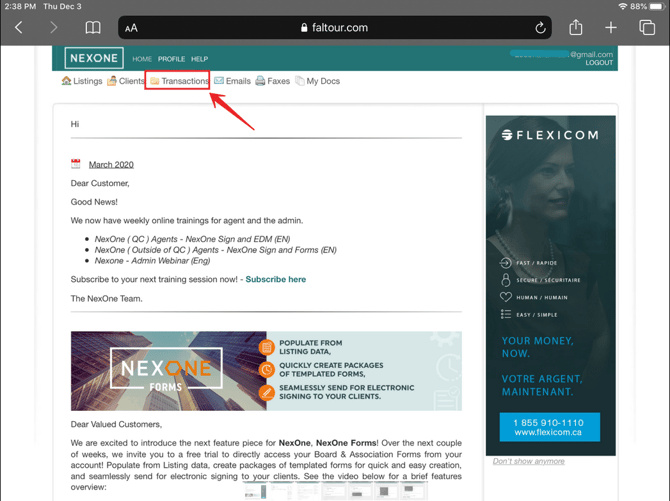Click the faltour.com address bar

[335, 28]
